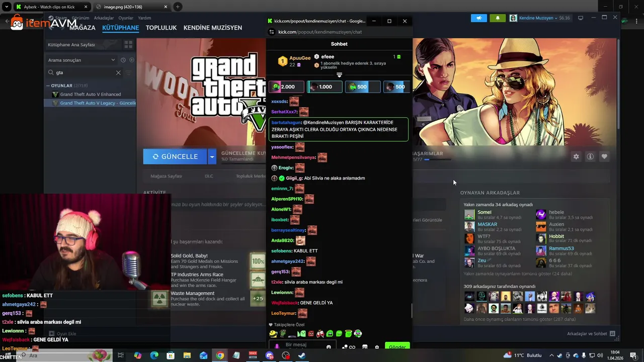Screen dimensions: 644x362
Task: Add GTA V to favorites heart
Action: tap(604, 156)
